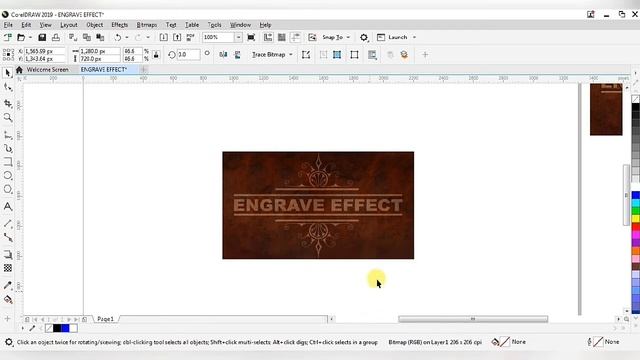The width and height of the screenshot is (640, 360).
Task: Toggle Show Grid button
Action: click(x=282, y=37)
